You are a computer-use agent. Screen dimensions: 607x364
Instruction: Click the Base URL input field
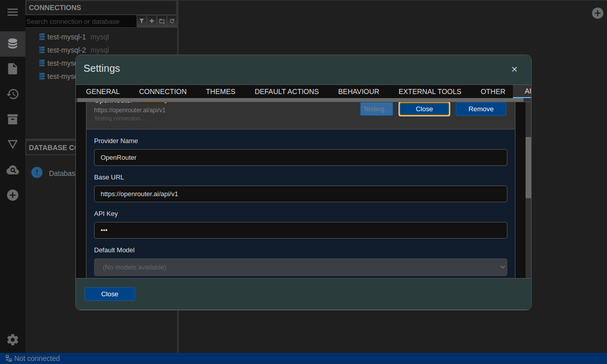[x=300, y=194]
